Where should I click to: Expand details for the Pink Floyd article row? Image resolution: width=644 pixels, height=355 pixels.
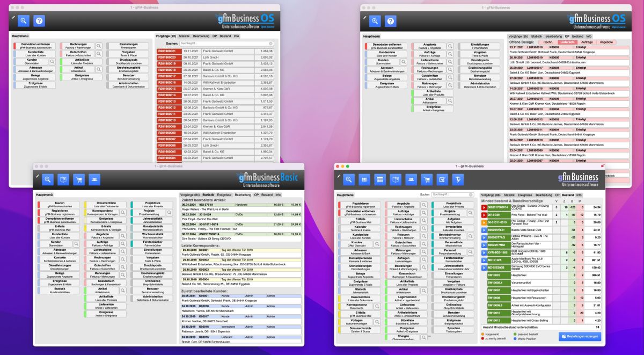pos(484,214)
